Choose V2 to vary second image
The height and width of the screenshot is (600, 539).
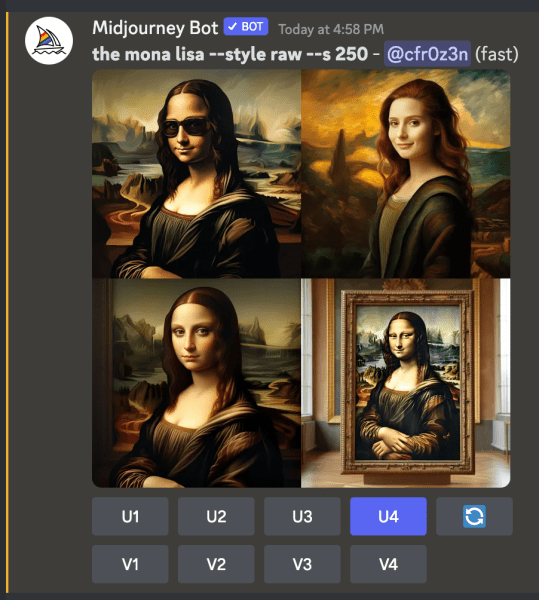tap(216, 564)
